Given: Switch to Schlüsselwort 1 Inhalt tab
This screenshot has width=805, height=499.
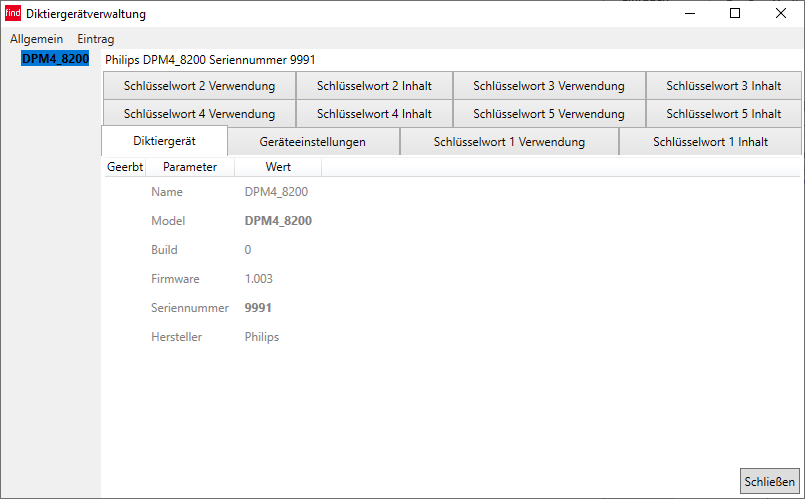Looking at the screenshot, I should point(710,142).
